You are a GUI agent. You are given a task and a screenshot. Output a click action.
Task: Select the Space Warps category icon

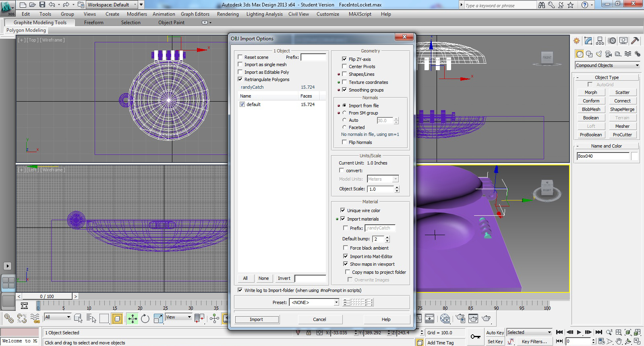pos(628,54)
